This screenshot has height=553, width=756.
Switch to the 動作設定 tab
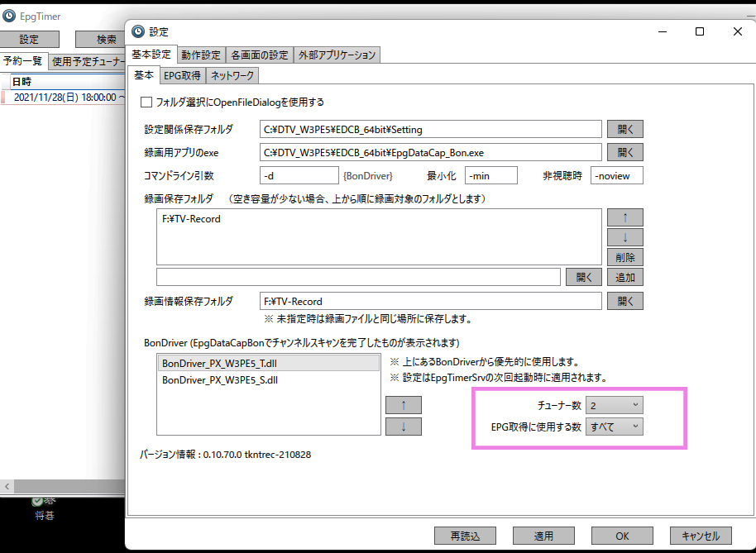(201, 55)
